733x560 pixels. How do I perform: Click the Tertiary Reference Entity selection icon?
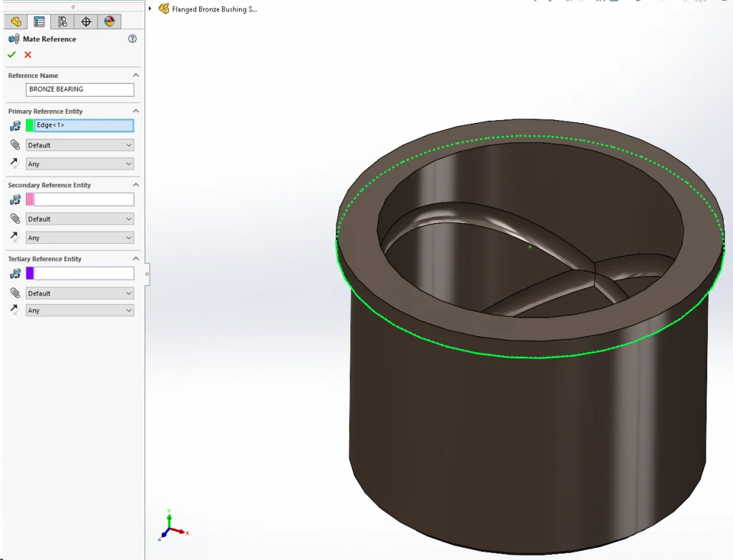pyautogui.click(x=15, y=273)
